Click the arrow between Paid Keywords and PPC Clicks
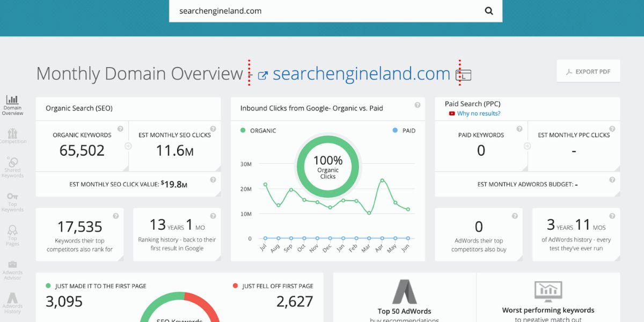 (x=528, y=145)
